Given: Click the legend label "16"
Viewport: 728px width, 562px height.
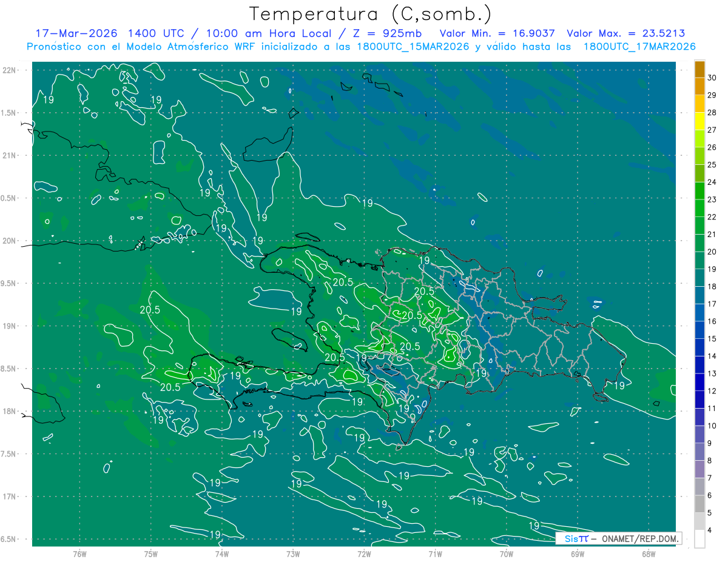Looking at the screenshot, I should tap(712, 321).
